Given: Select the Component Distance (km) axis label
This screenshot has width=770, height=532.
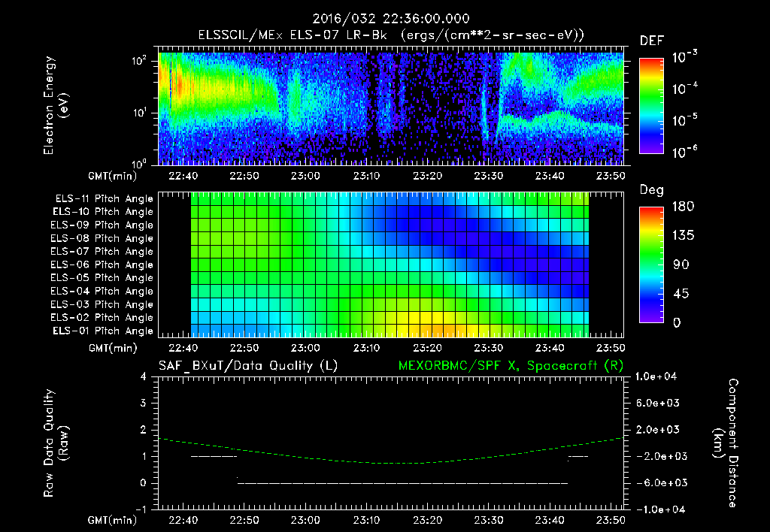Looking at the screenshot, I should pos(726,443).
